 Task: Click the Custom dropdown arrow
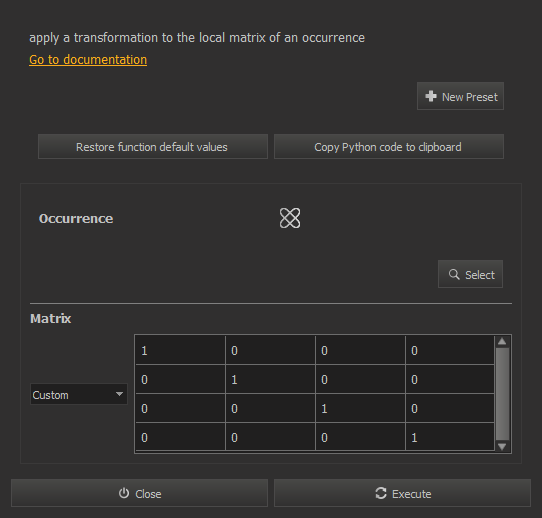point(119,394)
